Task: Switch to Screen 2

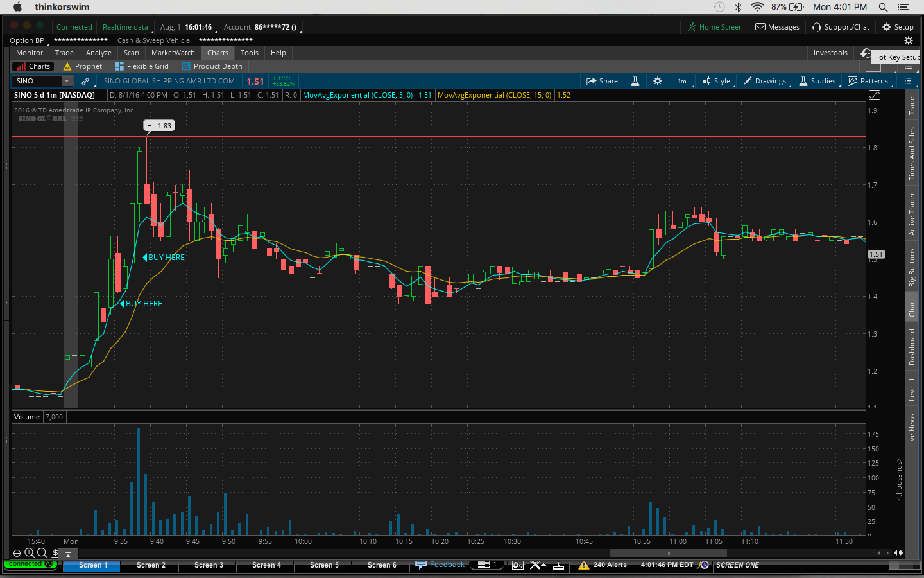Action: 151,565
